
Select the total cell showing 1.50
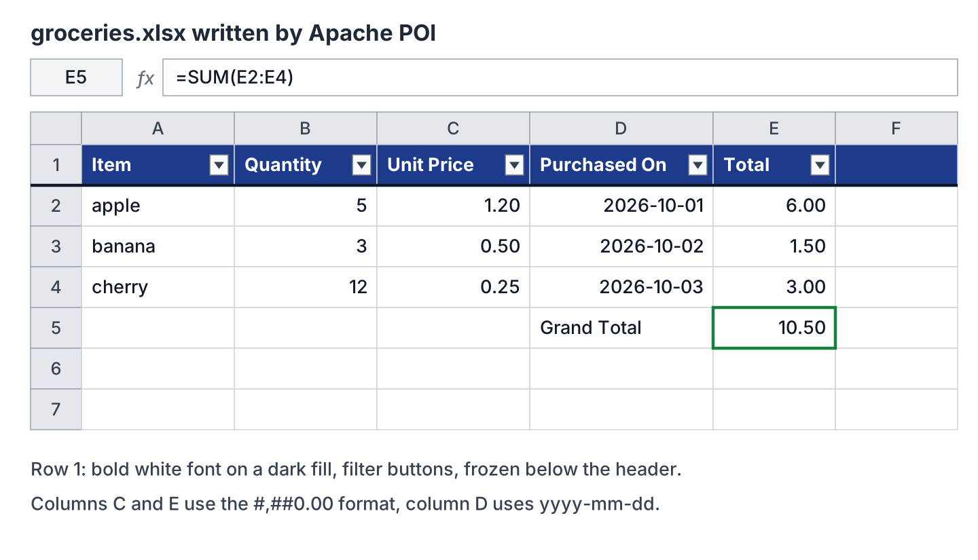[x=774, y=246]
